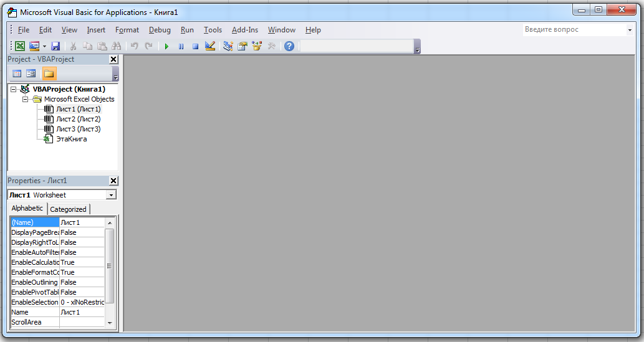Image resolution: width=644 pixels, height=342 pixels.
Task: Open the help question box dropdown arrow
Action: pyautogui.click(x=630, y=29)
